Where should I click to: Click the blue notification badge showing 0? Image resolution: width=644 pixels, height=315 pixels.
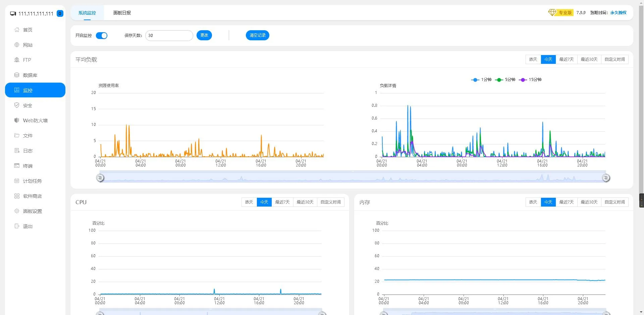point(60,13)
